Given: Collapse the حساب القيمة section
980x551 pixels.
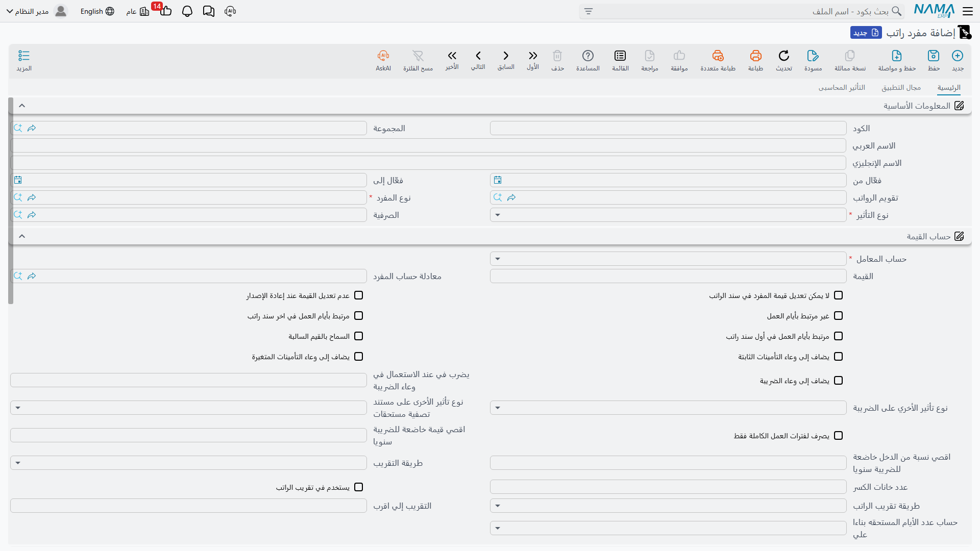Looking at the screenshot, I should coord(22,236).
